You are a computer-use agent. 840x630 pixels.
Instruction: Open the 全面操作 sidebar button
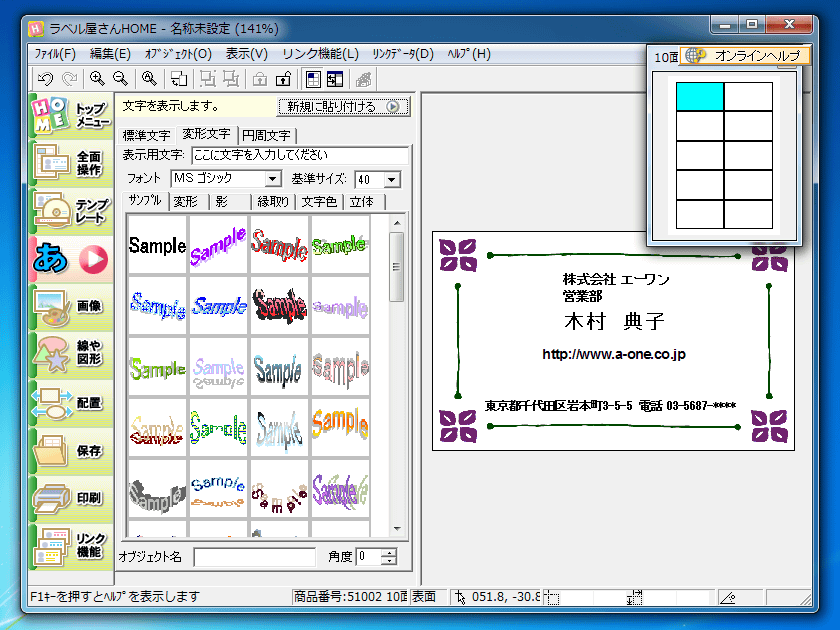[x=71, y=163]
